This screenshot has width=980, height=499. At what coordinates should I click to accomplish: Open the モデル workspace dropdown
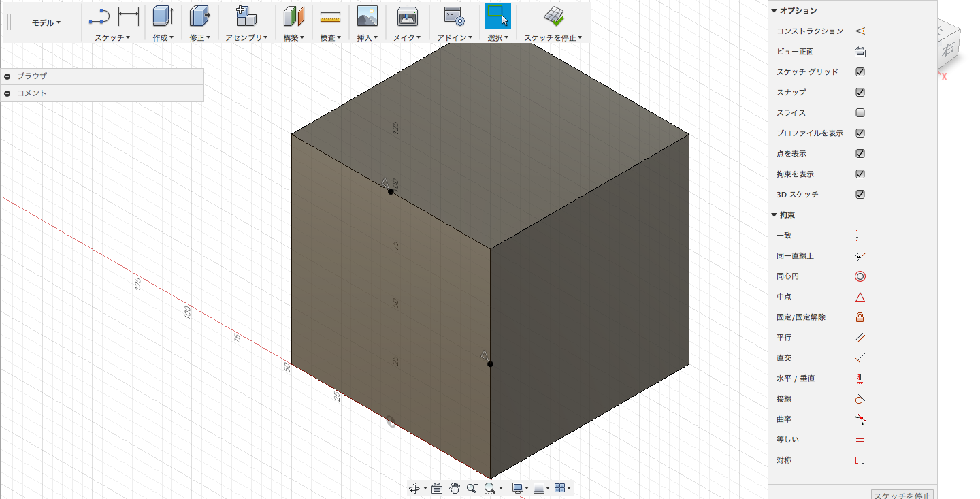(46, 22)
